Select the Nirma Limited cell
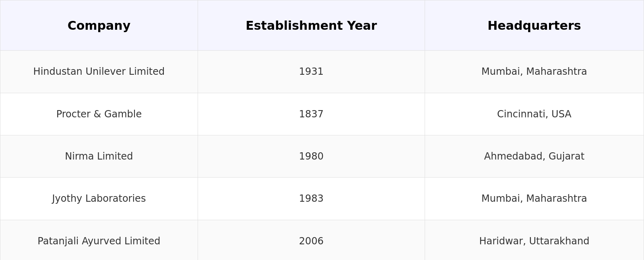This screenshot has width=644, height=260. pyautogui.click(x=99, y=156)
